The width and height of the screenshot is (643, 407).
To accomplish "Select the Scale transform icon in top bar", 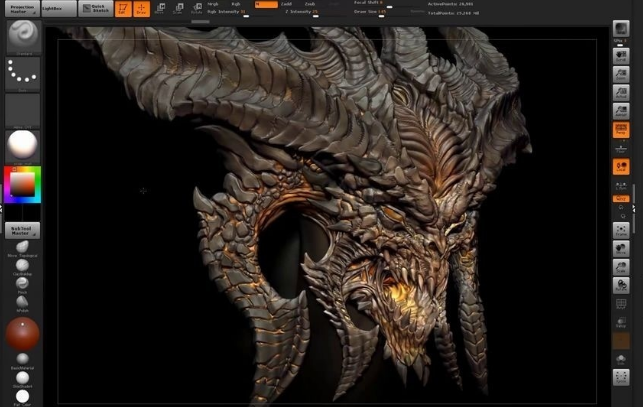I will click(x=178, y=9).
